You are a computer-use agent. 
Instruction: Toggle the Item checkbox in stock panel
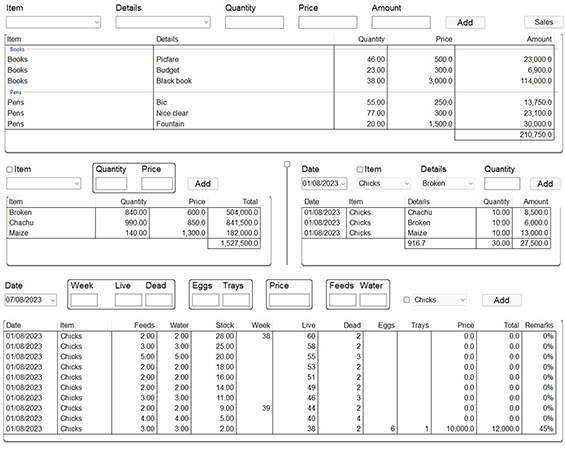click(9, 170)
